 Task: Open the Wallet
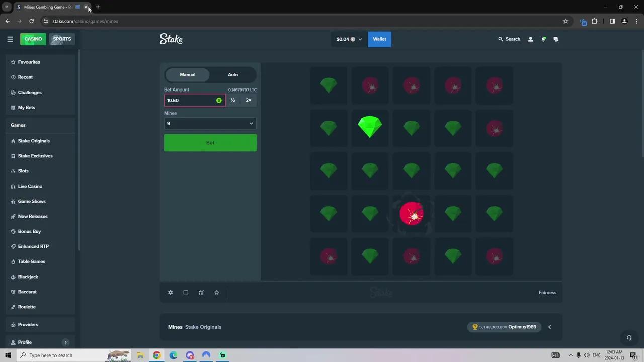point(380,39)
